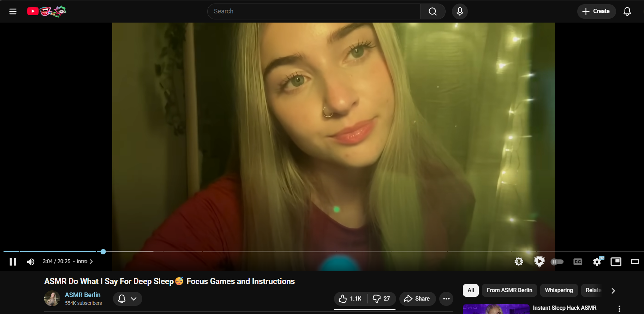The width and height of the screenshot is (644, 314).
Task: Enable theater mode
Action: [635, 262]
